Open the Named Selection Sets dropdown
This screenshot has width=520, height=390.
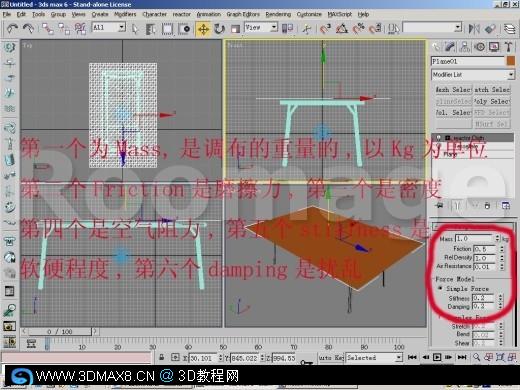click(x=432, y=27)
